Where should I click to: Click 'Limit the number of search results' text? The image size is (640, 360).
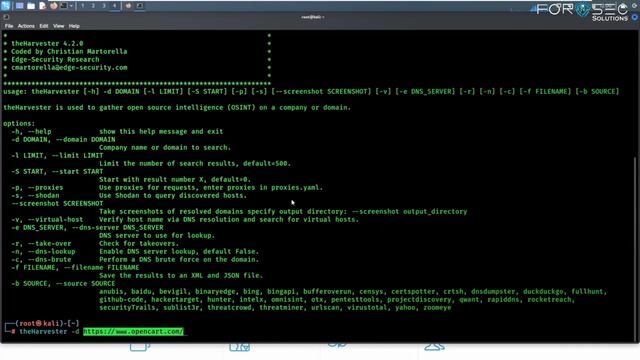pos(195,163)
